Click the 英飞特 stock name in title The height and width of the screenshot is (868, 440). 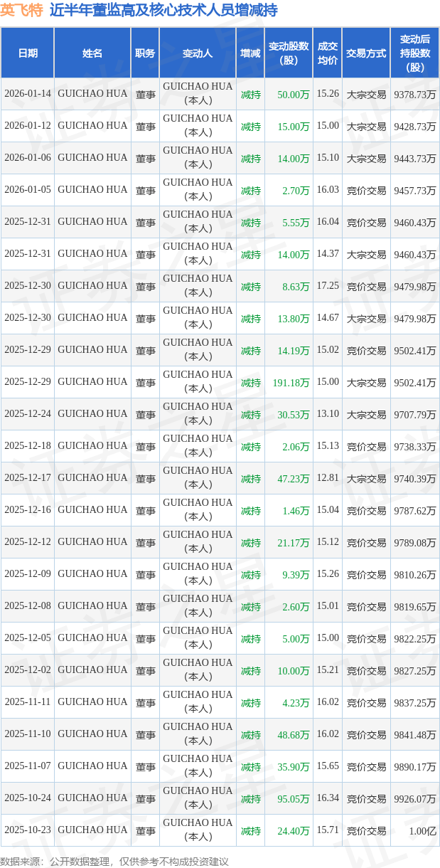coord(22,11)
